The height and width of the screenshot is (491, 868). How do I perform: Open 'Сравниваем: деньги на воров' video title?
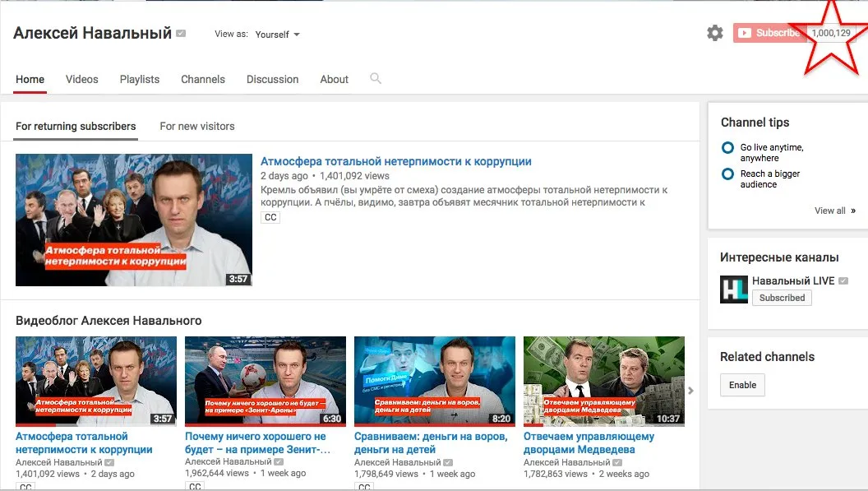(431, 442)
